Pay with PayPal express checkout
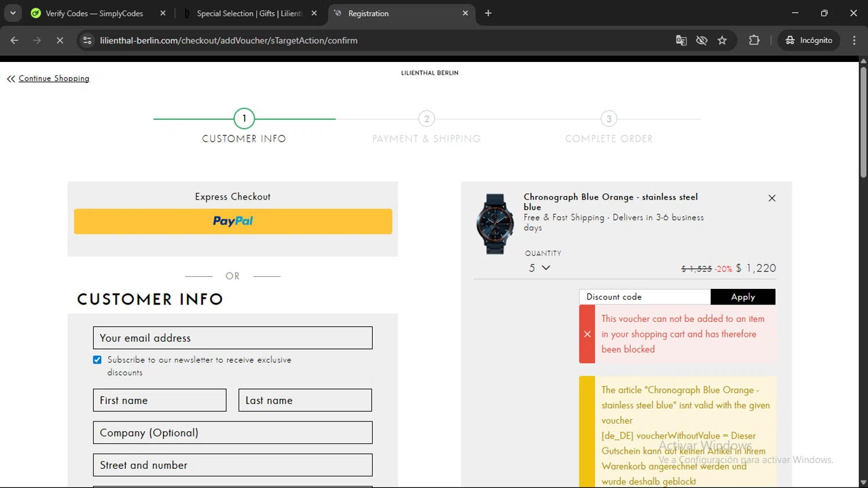Screen dimensions: 868x488 pos(233,221)
